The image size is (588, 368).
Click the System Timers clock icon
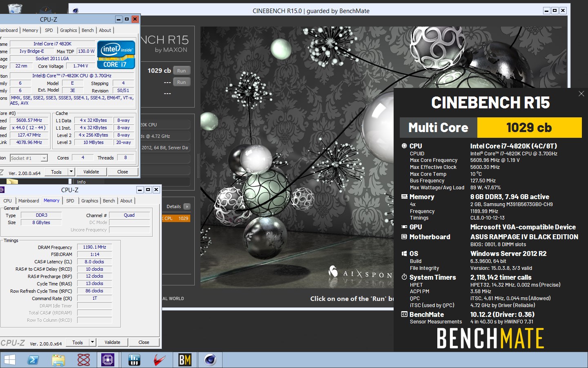(x=404, y=277)
